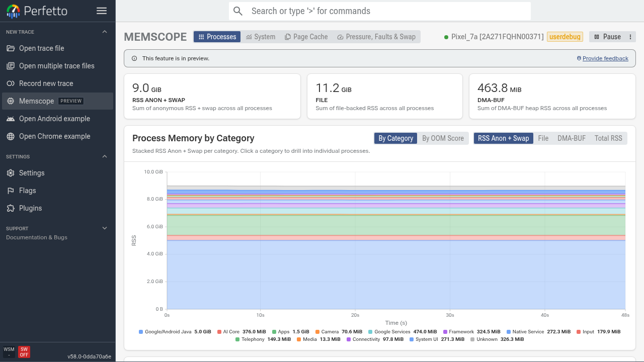Open the three-dot menu beside Pause
The height and width of the screenshot is (362, 644).
pyautogui.click(x=630, y=37)
